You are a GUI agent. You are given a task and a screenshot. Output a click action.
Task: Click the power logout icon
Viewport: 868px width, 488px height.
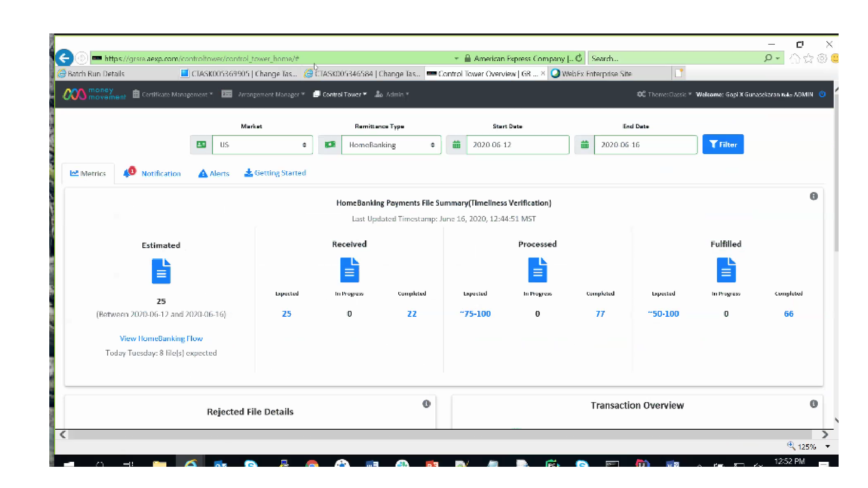822,94
